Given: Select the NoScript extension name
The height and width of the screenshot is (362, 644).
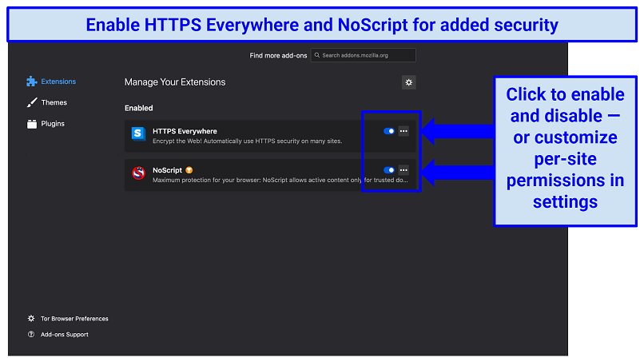Looking at the screenshot, I should [x=167, y=170].
